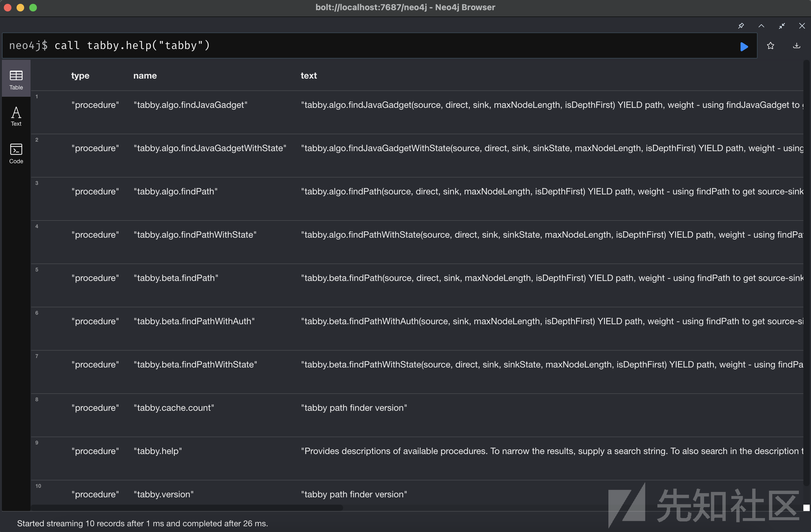Click the 'type' column header

click(80, 76)
